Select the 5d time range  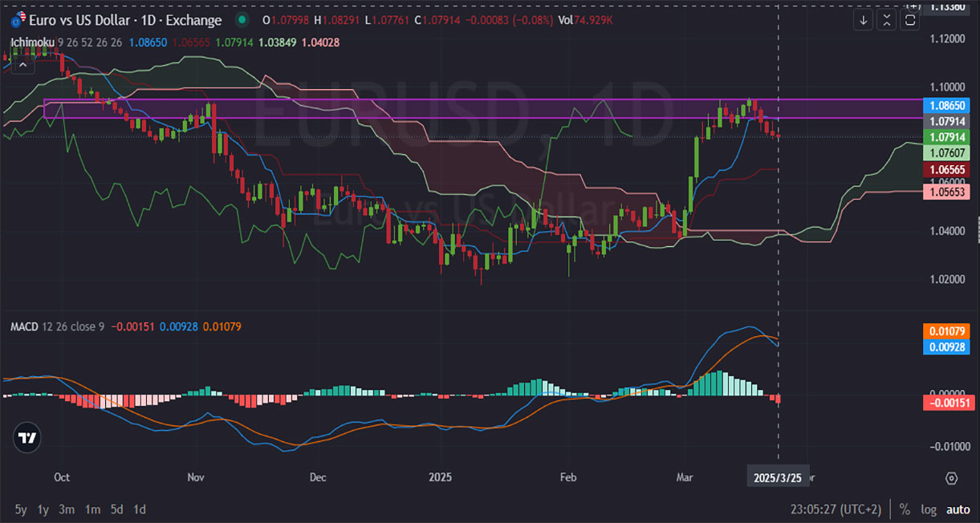pos(116,509)
